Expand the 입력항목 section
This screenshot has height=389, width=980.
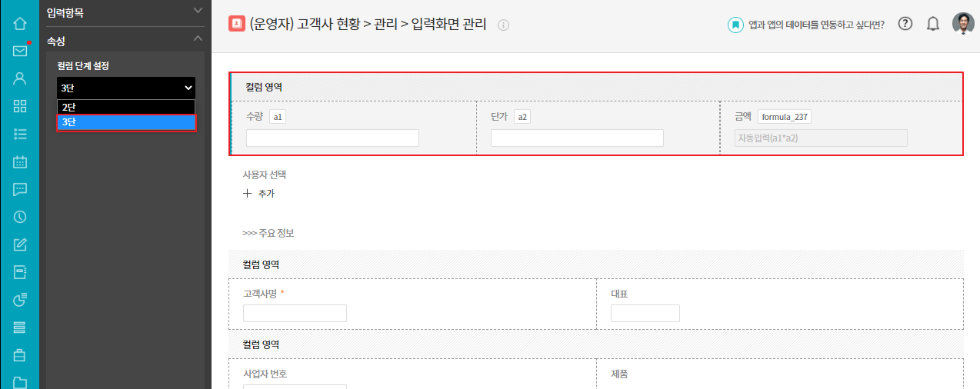pyautogui.click(x=198, y=11)
